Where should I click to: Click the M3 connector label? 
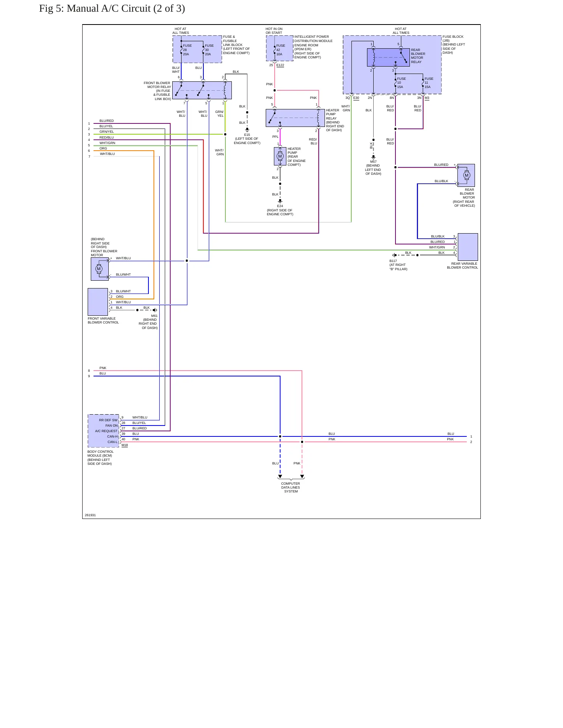pyautogui.click(x=427, y=98)
